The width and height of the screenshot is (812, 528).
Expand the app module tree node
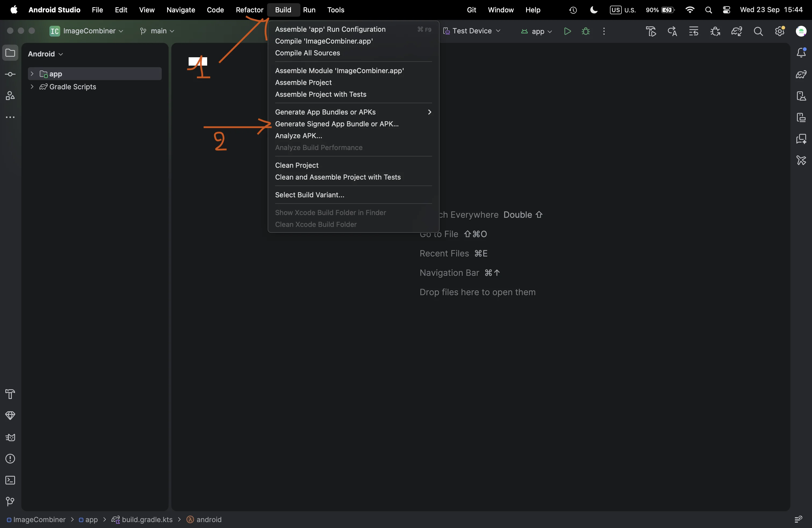(x=32, y=74)
